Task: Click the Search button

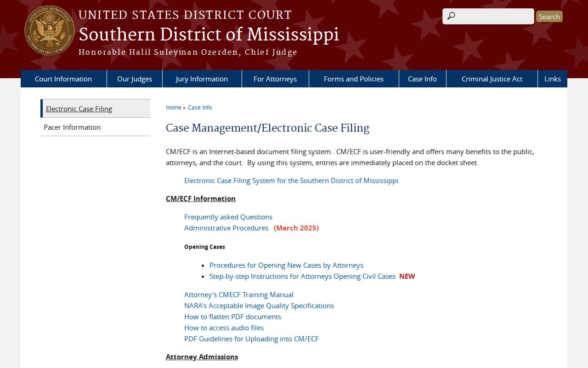Action: pos(549,17)
